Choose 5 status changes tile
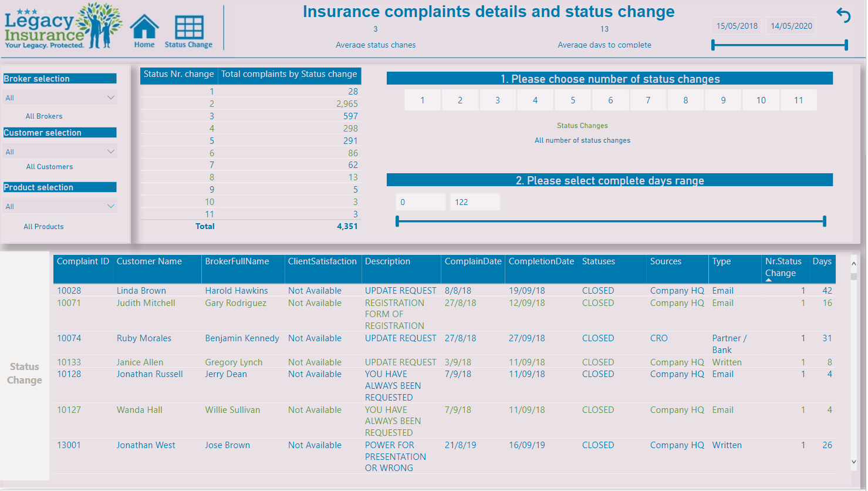 tap(573, 100)
